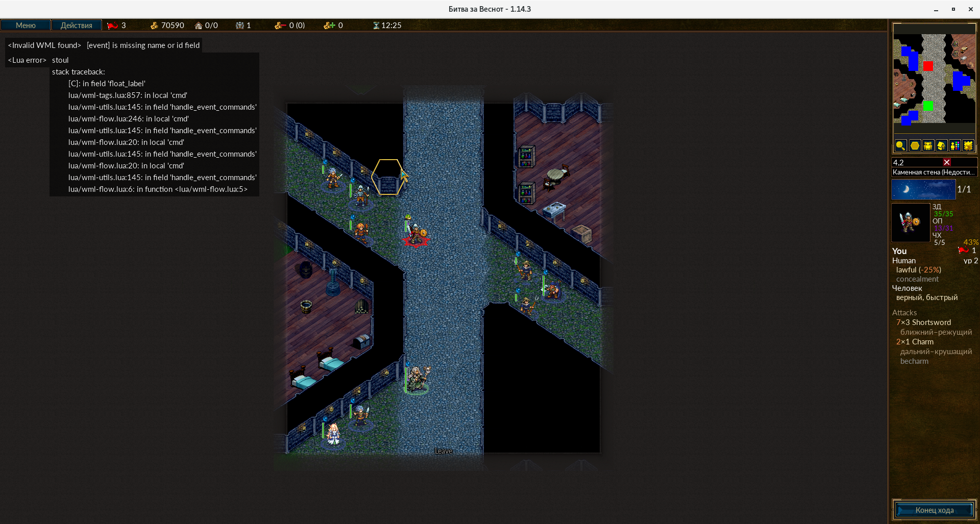This screenshot has height=524, width=980.
Task: Click the red X terrain defense icon
Action: (x=947, y=162)
